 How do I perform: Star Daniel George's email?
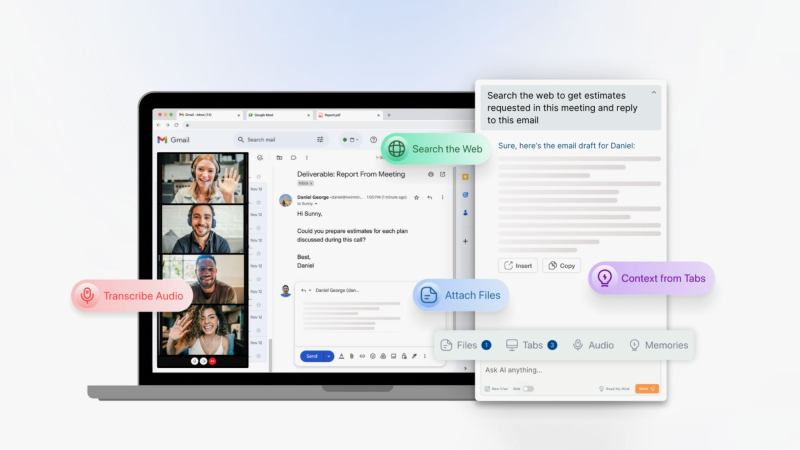tap(416, 197)
